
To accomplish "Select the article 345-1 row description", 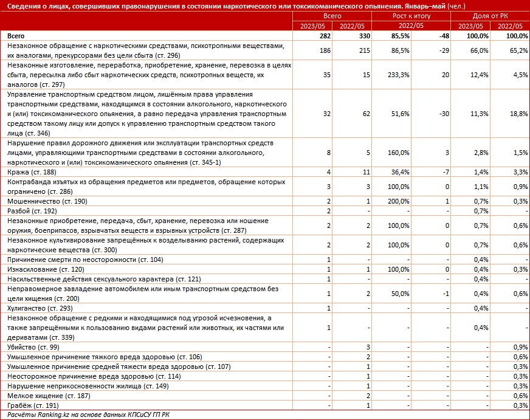I will point(140,153).
